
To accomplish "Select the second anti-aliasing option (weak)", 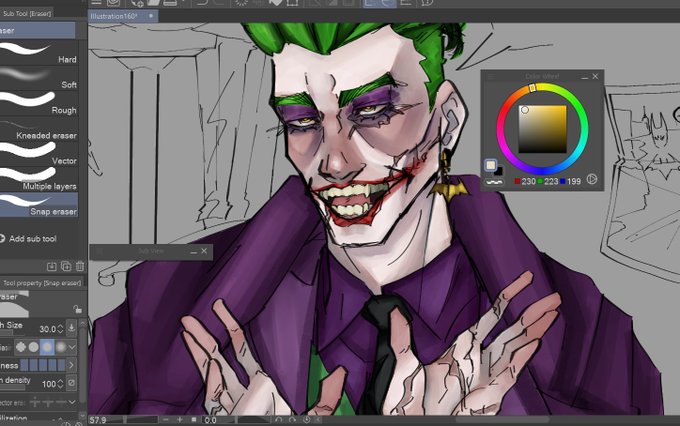I will pos(33,347).
